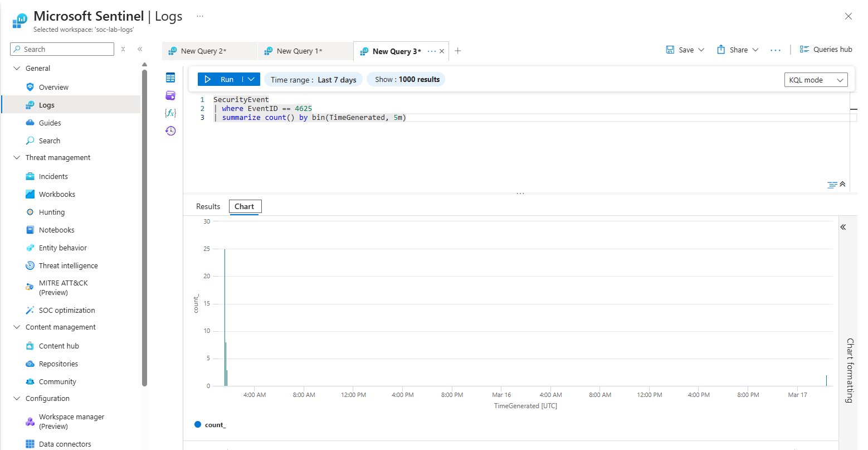
Task: Show the Tables pane icon beside the editor
Action: 170,78
